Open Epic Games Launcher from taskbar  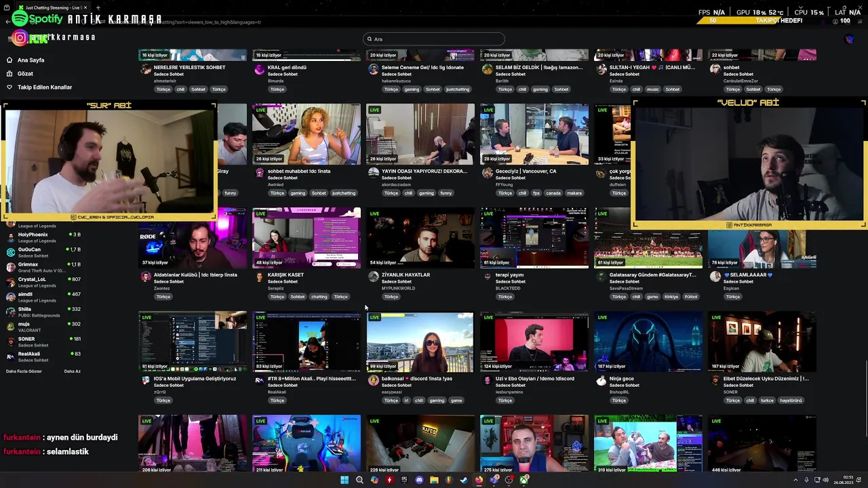[x=404, y=480]
